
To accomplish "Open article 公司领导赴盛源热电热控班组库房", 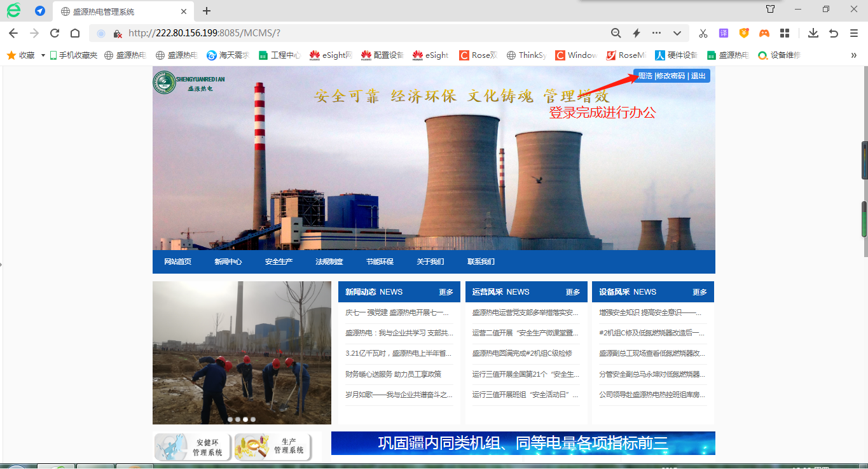I will click(x=652, y=395).
